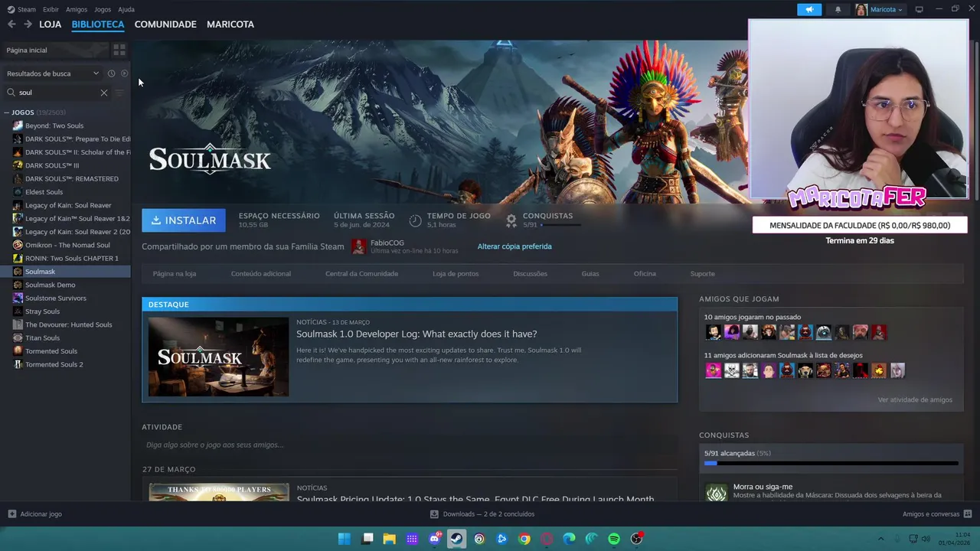Go to the COMUNIDADE section
This screenshot has height=551, width=980.
[165, 24]
